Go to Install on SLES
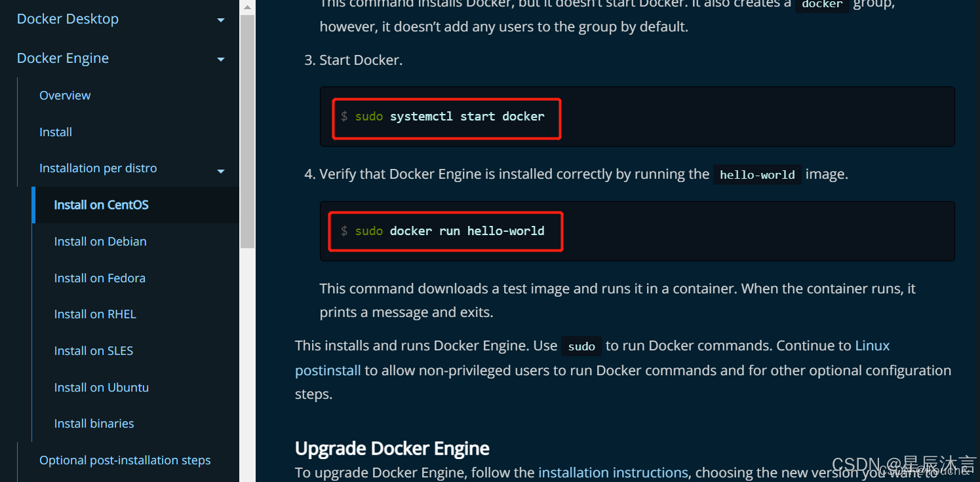Viewport: 980px width, 482px height. [x=94, y=351]
